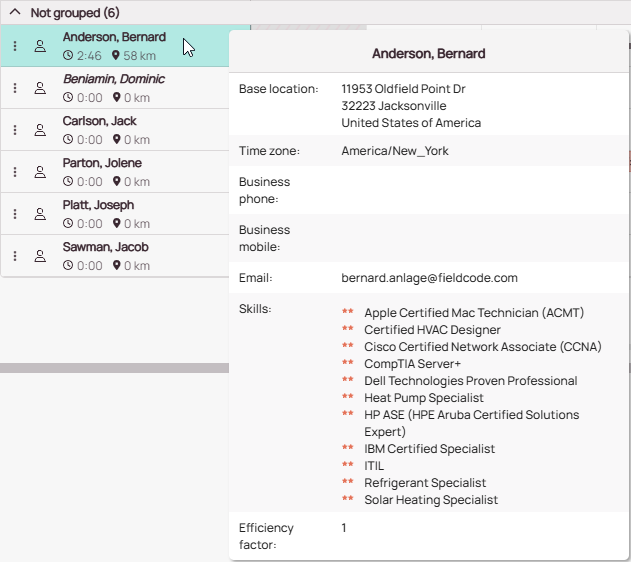The height and width of the screenshot is (562, 631).
Task: Select engineer Parton, Jolene in the list
Action: pyautogui.click(x=115, y=172)
